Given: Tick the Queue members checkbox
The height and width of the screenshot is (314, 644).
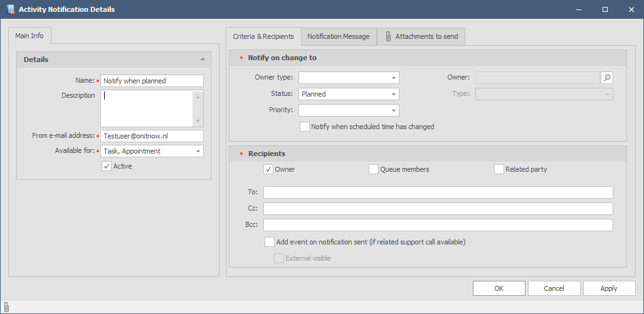Looking at the screenshot, I should point(374,169).
